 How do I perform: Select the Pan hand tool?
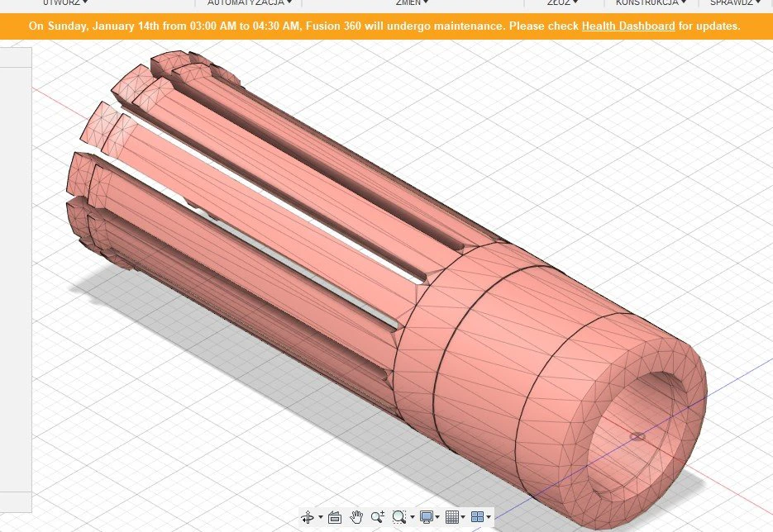click(x=356, y=517)
